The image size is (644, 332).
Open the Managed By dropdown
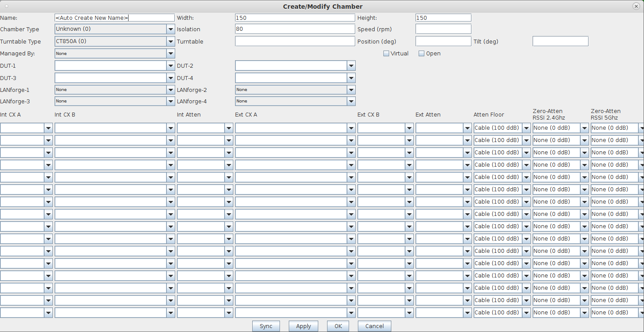114,53
